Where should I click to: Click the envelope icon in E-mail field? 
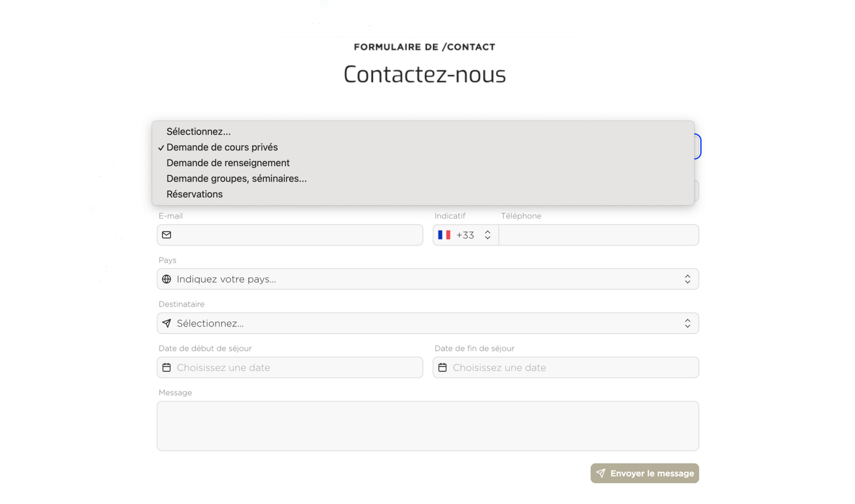(x=167, y=235)
